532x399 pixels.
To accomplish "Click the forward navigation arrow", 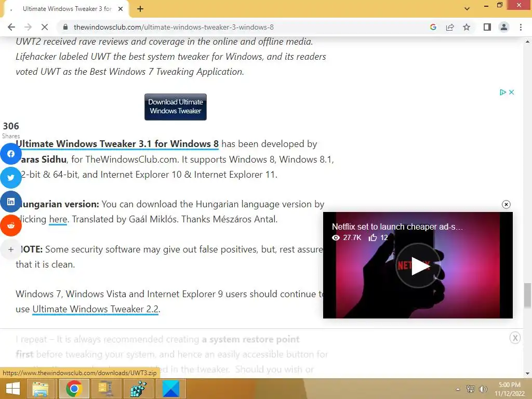I will coord(28,27).
